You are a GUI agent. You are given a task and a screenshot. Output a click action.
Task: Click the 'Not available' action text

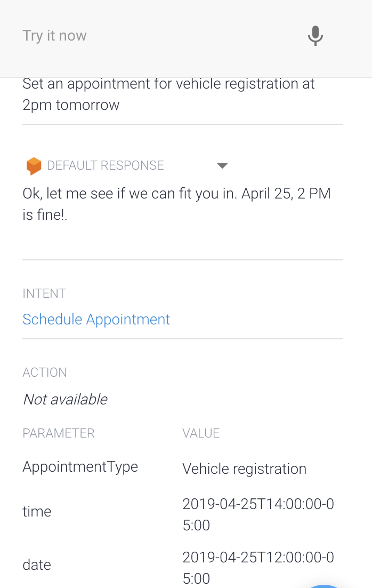pos(65,399)
